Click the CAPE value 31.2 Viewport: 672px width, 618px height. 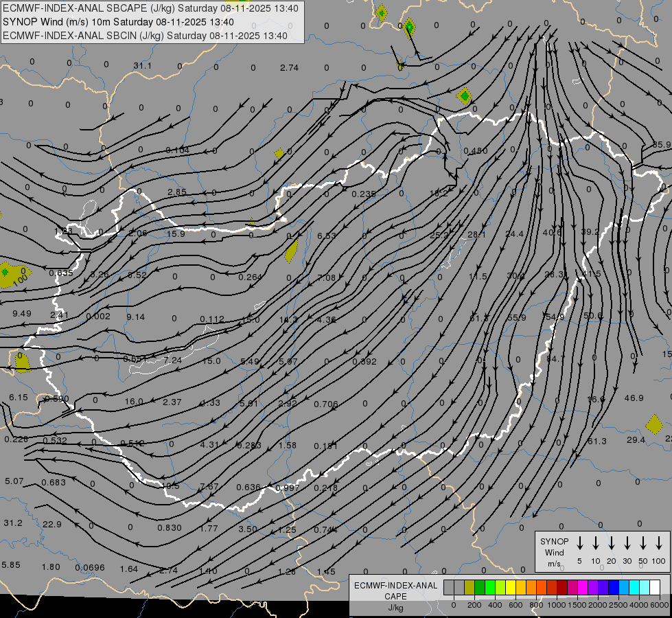click(x=13, y=523)
